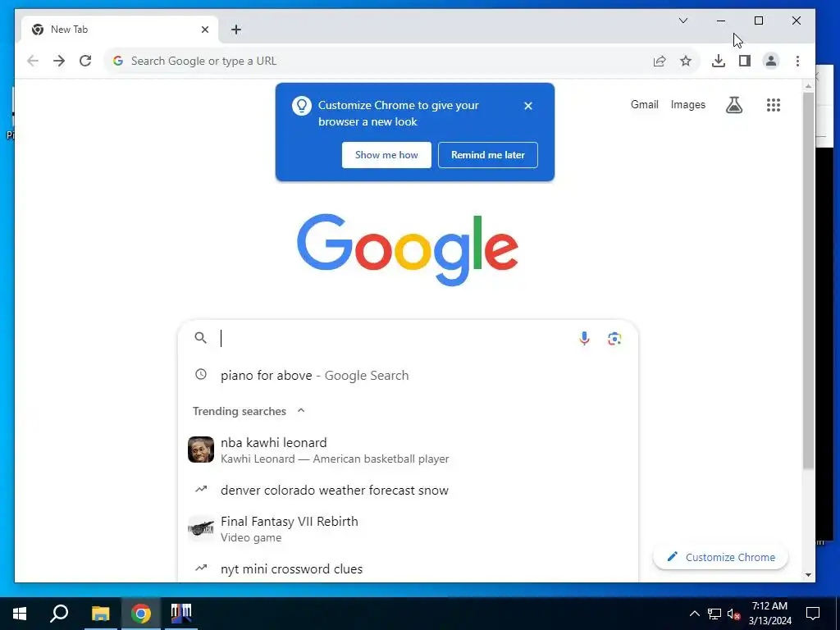
Task: Click the magnifier icon in search box
Action: click(x=200, y=338)
